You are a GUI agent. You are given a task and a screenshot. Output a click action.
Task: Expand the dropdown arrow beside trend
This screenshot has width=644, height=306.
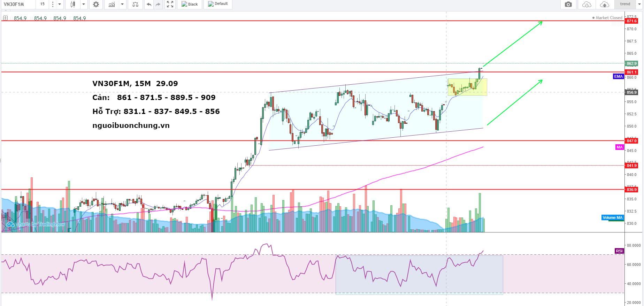(x=640, y=4)
